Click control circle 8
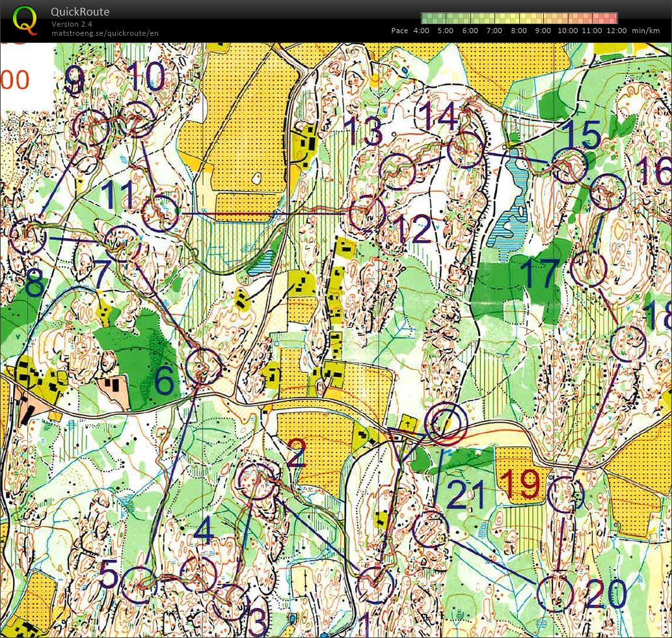The image size is (672, 638). [x=27, y=235]
